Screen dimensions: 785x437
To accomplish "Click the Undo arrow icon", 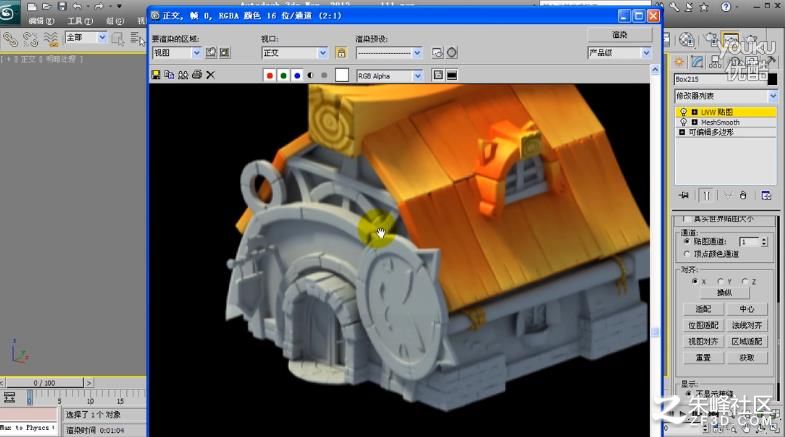I will pyautogui.click(x=77, y=7).
